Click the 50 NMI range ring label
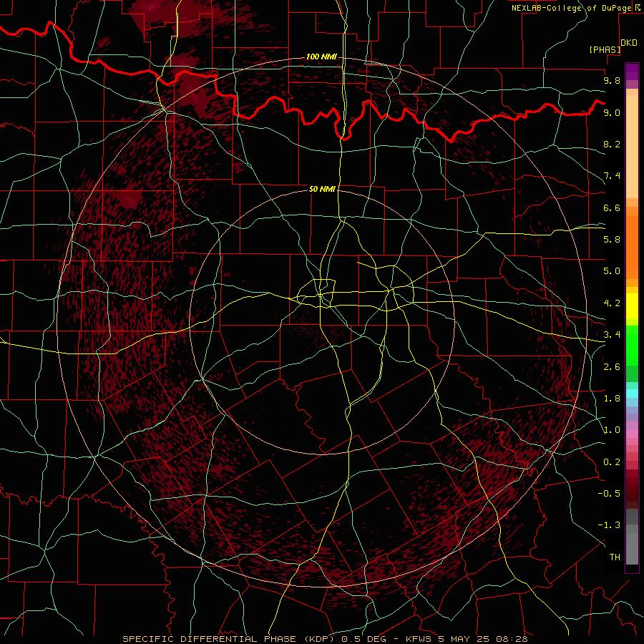The height and width of the screenshot is (644, 644). pyautogui.click(x=323, y=189)
